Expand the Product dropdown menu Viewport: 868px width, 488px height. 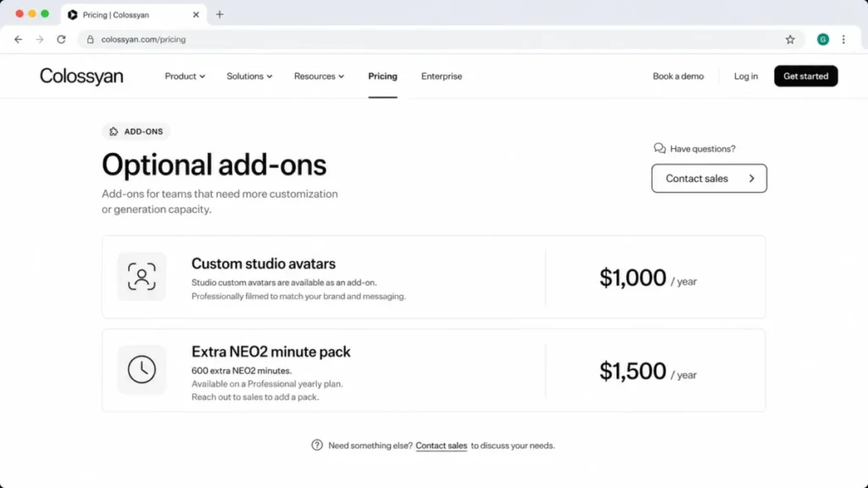(185, 76)
